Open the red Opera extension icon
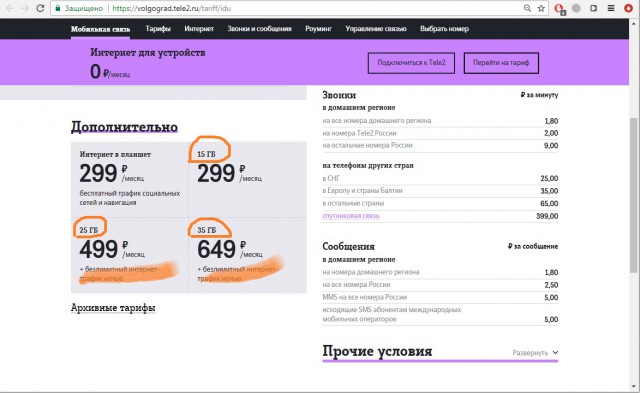Image resolution: width=640 pixels, height=393 pixels. pos(560,9)
